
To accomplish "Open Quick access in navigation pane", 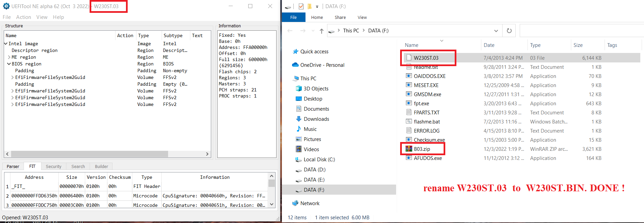I will coord(314,52).
